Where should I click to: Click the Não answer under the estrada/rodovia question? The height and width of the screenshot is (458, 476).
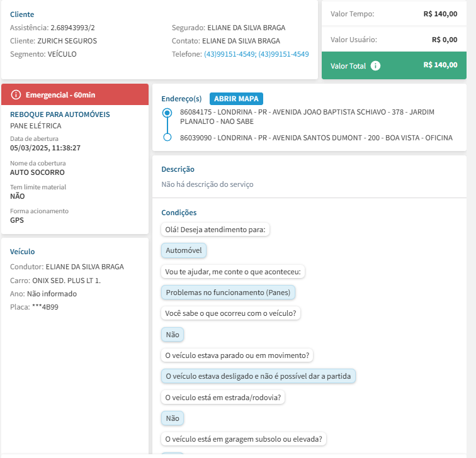click(x=171, y=418)
